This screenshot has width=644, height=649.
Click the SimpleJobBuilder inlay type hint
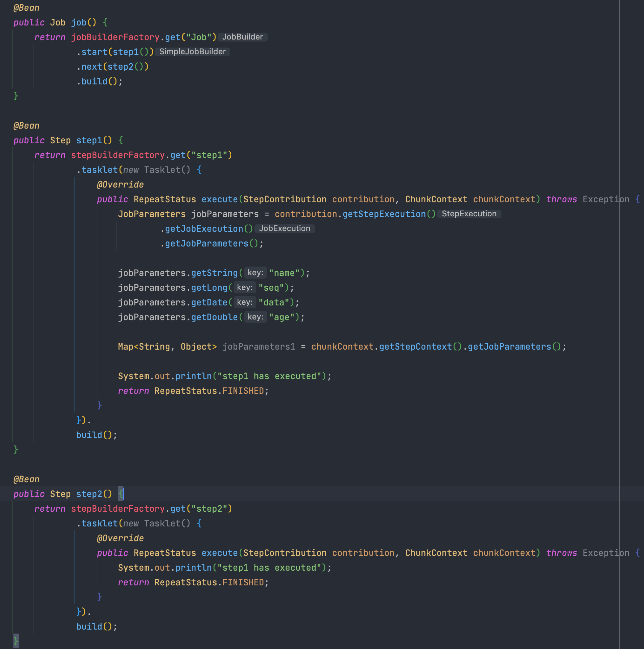coord(192,52)
